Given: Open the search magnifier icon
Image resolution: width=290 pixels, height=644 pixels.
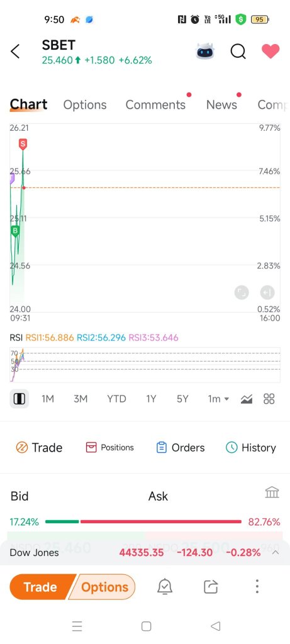Looking at the screenshot, I should (238, 52).
